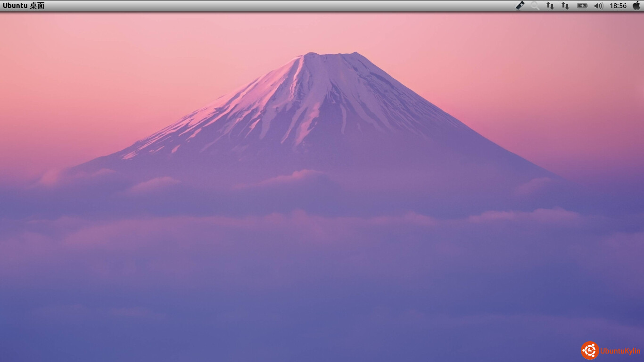The image size is (644, 362).
Task: Open the Apple logo session menu
Action: [636, 6]
